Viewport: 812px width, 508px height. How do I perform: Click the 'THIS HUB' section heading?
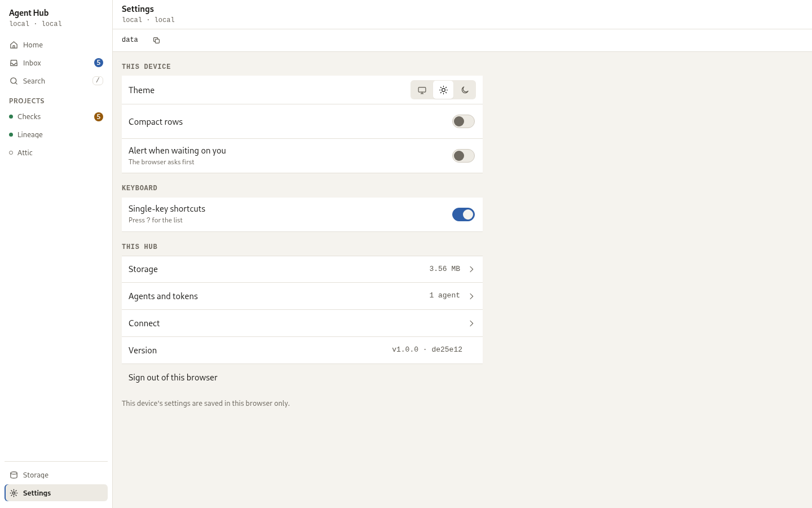click(139, 247)
